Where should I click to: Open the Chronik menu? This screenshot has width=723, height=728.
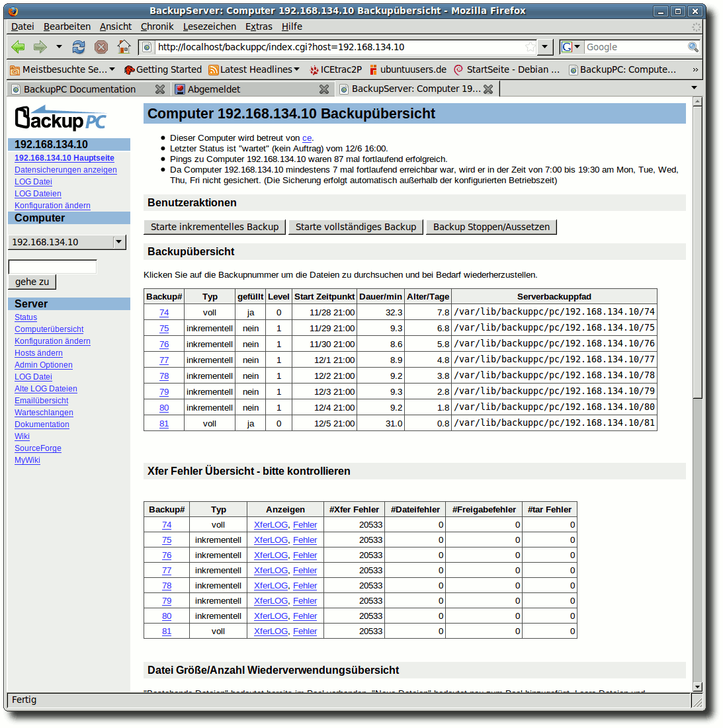157,26
